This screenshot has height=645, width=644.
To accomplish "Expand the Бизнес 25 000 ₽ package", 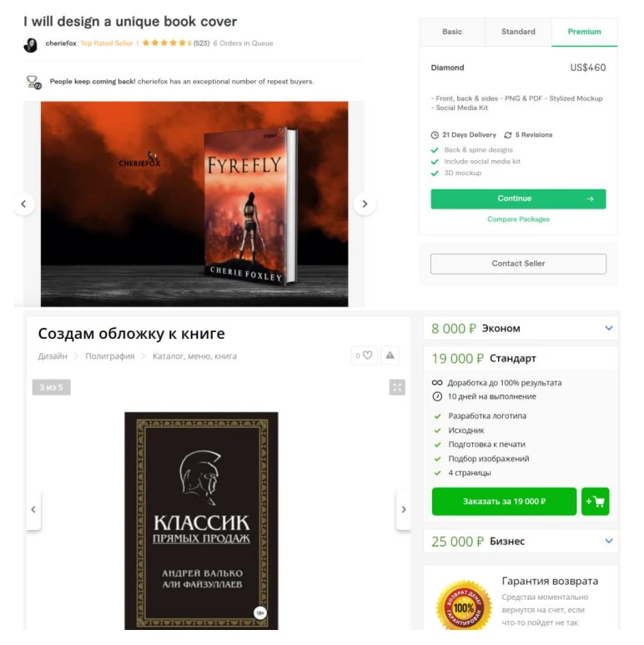I will (x=521, y=542).
